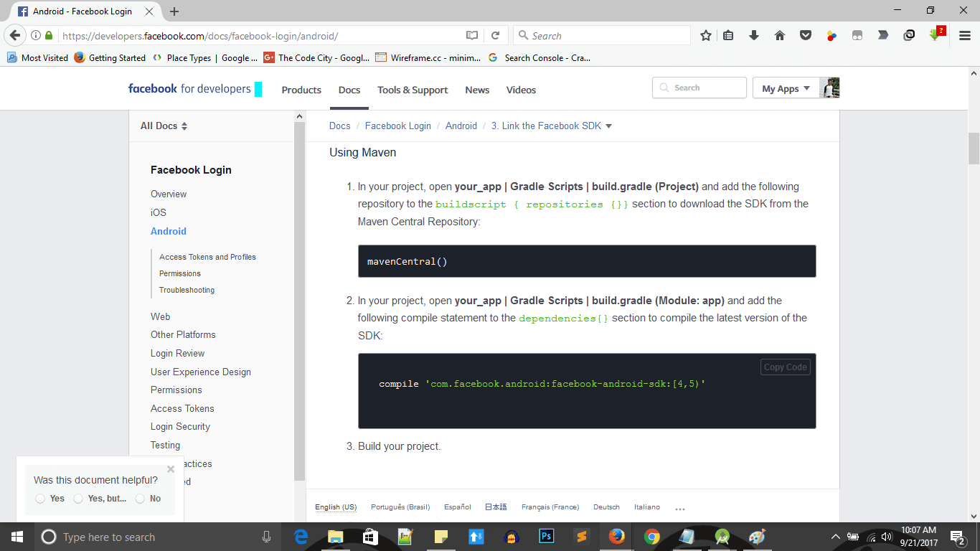The height and width of the screenshot is (551, 980).
Task: Open the Firefox hamburger menu
Action: pos(965,35)
